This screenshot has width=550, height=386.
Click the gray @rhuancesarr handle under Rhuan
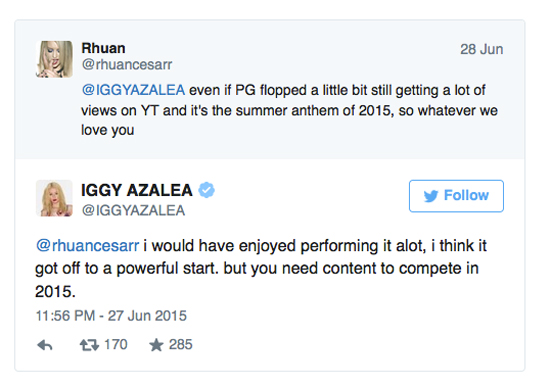[127, 65]
